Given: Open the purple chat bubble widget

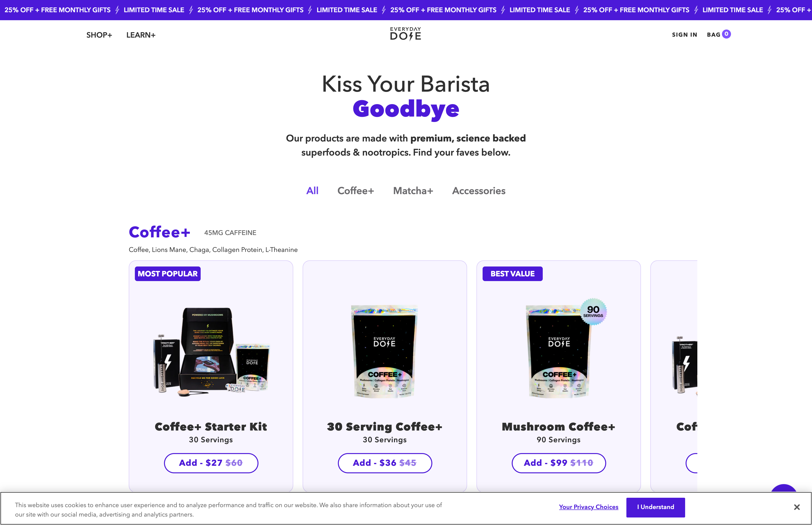Looking at the screenshot, I should pyautogui.click(x=784, y=488).
